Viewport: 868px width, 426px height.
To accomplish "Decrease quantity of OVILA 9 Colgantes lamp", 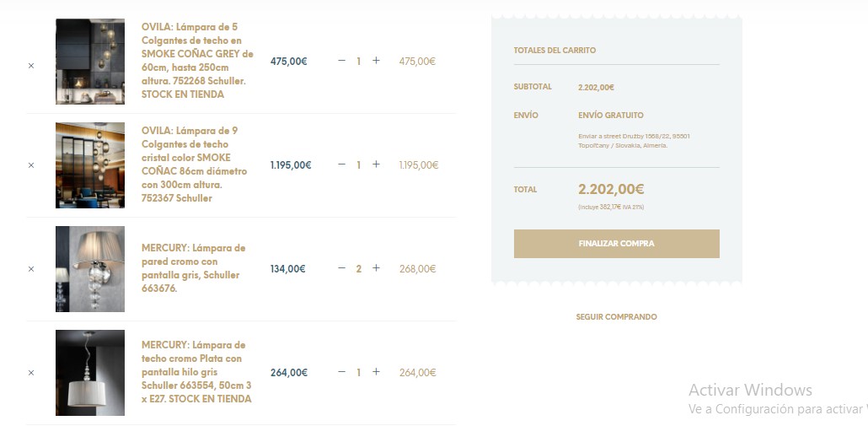I will [x=341, y=164].
